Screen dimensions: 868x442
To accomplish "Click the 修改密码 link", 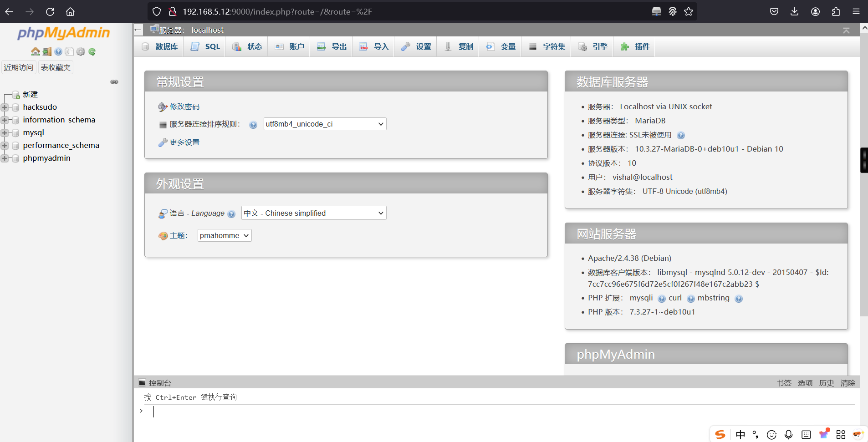I will 184,107.
